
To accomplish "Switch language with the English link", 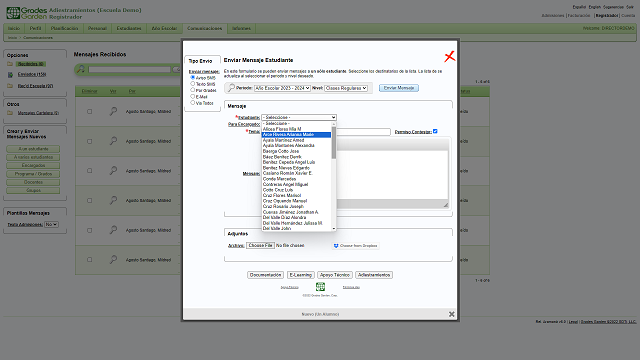I will click(x=595, y=7).
